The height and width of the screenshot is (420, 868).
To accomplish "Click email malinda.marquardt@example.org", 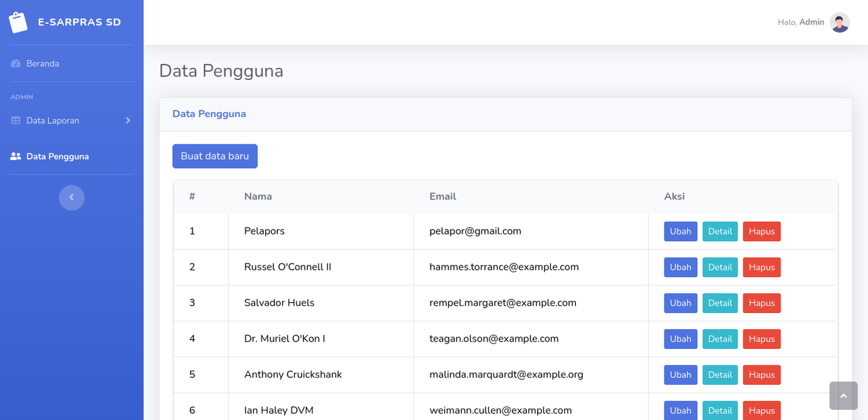I will 507,375.
